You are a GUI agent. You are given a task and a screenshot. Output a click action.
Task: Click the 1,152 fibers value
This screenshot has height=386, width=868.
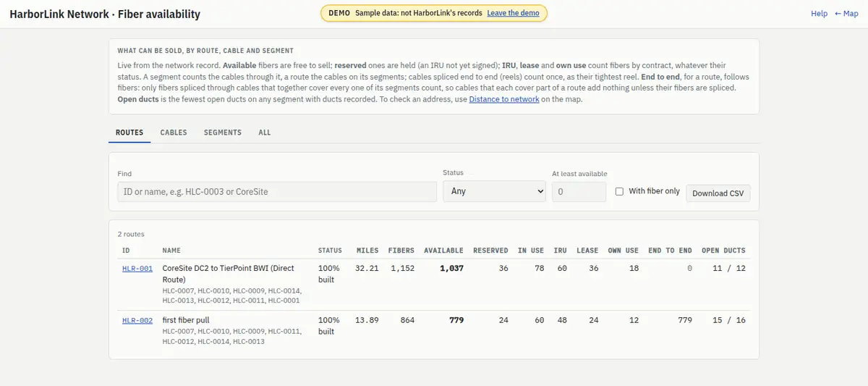tap(402, 269)
